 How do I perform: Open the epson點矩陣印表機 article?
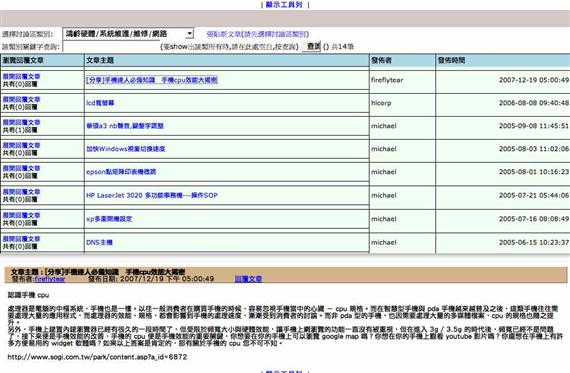(x=121, y=172)
